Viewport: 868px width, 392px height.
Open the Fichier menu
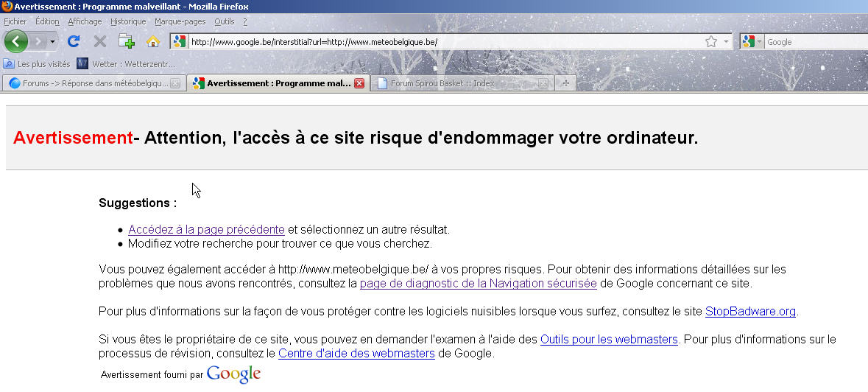[15, 21]
